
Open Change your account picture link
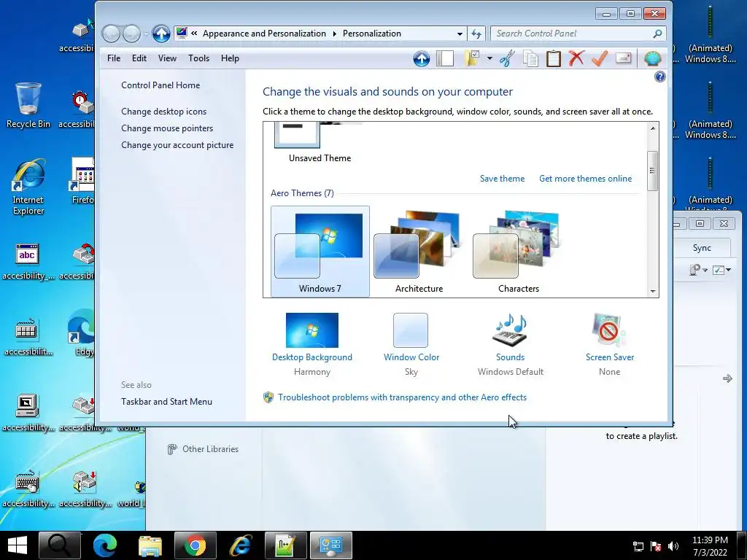point(177,145)
